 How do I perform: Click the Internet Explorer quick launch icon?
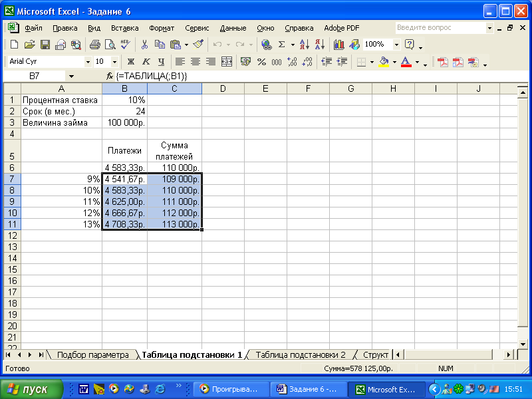(x=160, y=389)
